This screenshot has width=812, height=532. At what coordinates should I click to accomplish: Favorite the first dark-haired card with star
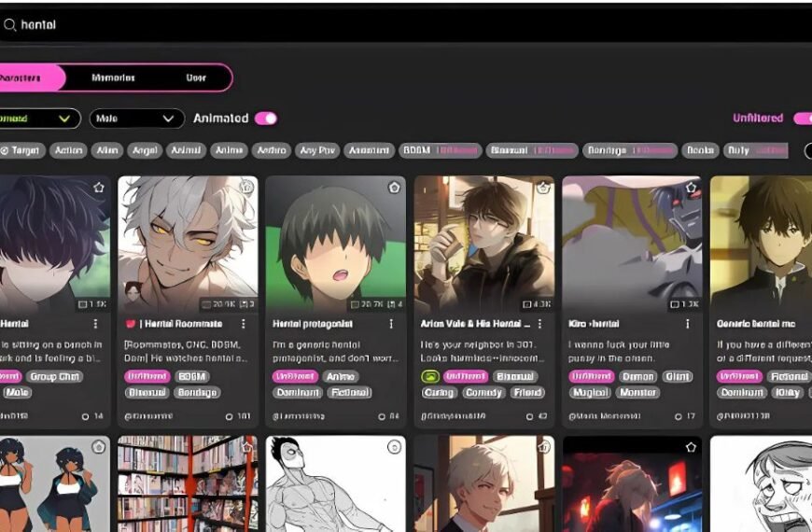[x=99, y=188]
